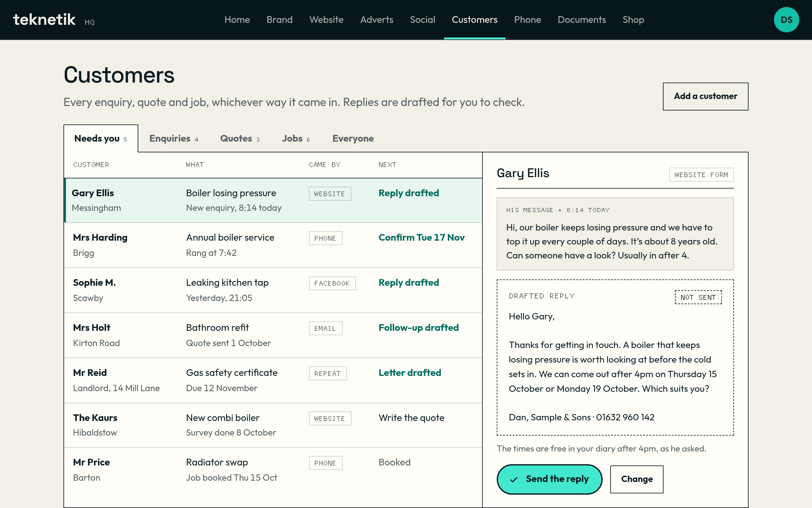Screen dimensions: 812x508
Task: Click the EMAIL tag in Mrs Holt row
Action: [325, 328]
